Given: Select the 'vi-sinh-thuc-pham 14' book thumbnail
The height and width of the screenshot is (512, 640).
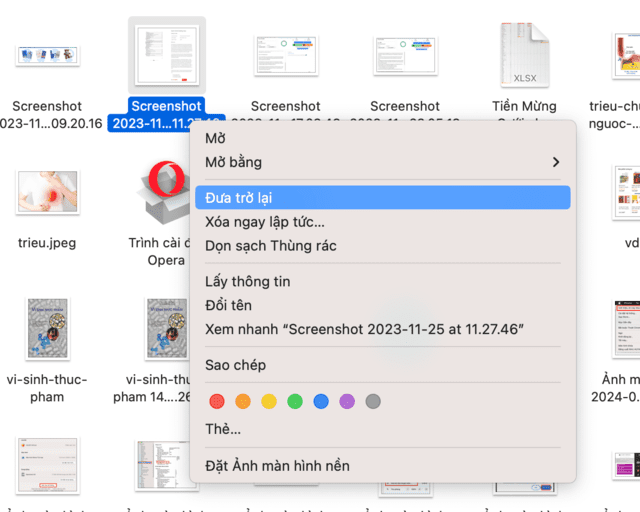Looking at the screenshot, I should click(x=167, y=328).
